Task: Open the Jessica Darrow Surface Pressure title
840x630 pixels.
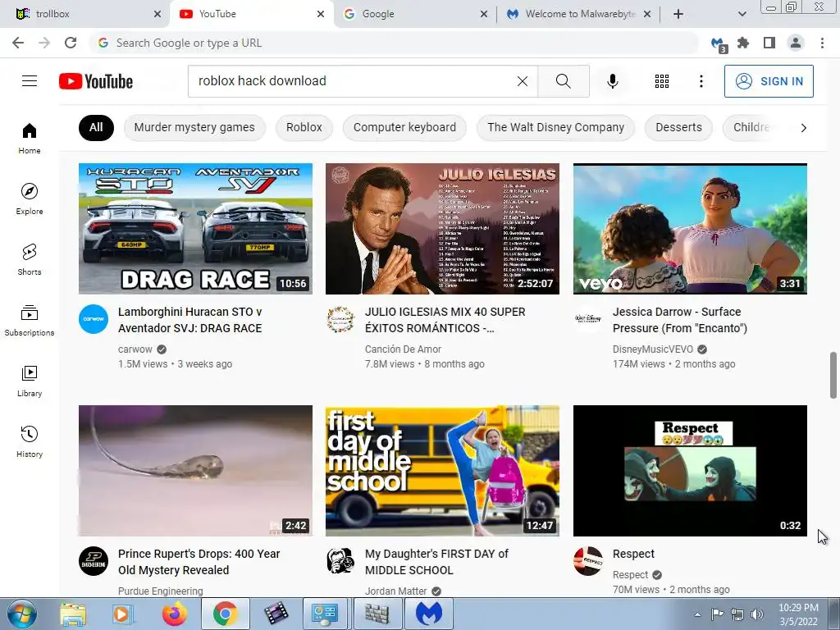Action: [x=680, y=320]
